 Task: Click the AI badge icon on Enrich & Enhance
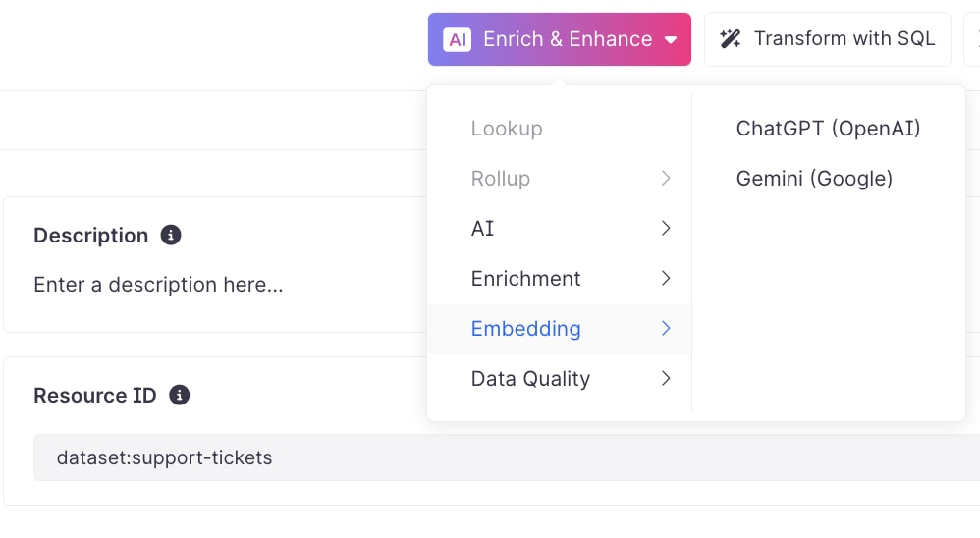click(x=457, y=40)
